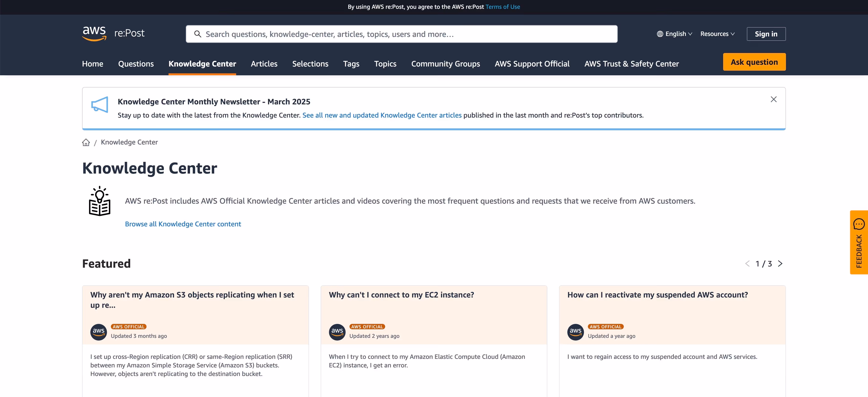Click the Knowledge Center lightbulb book icon

(99, 201)
